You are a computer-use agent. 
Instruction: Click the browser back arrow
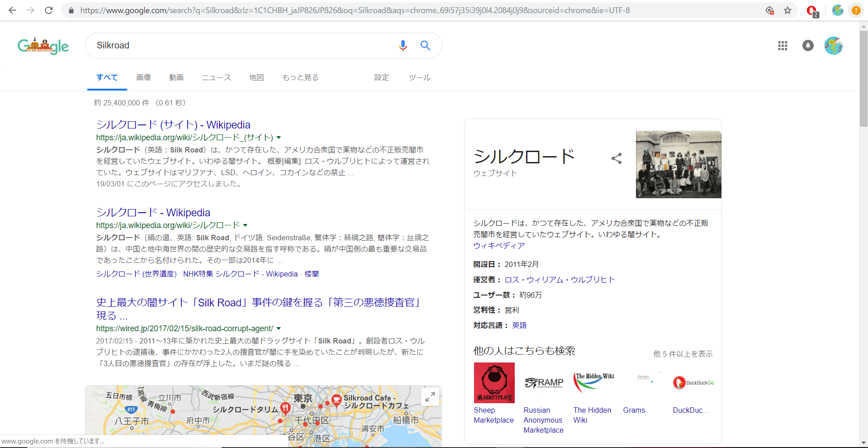tap(12, 10)
